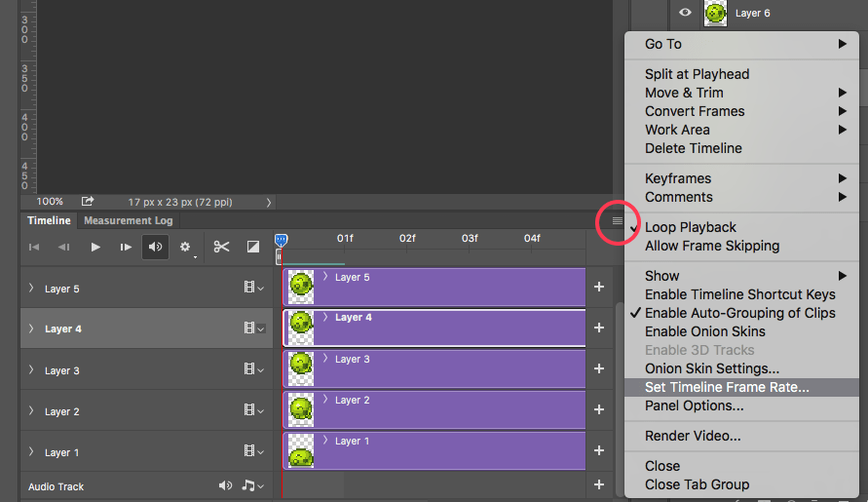The height and width of the screenshot is (502, 868).
Task: Open the Keyframes submenu
Action: (x=741, y=178)
